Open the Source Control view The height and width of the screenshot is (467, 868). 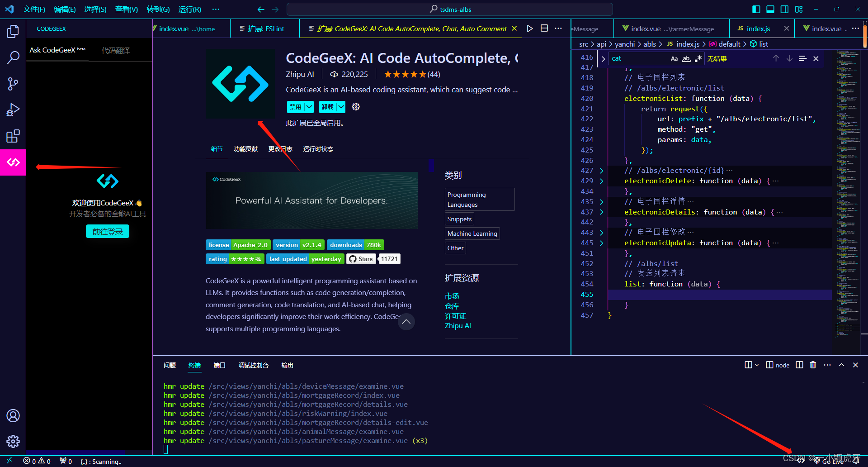pos(13,84)
